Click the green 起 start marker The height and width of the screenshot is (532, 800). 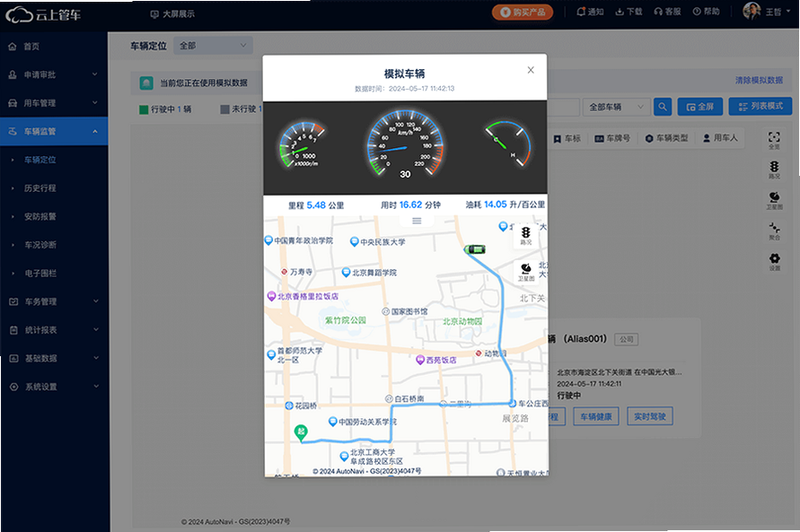[301, 433]
